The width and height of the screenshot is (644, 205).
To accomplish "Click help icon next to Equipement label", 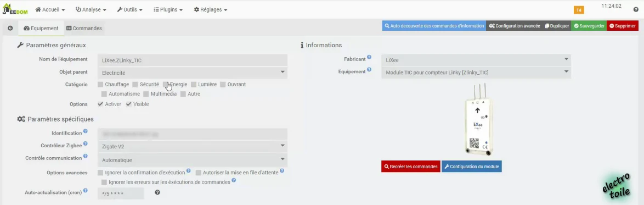I will tap(369, 70).
